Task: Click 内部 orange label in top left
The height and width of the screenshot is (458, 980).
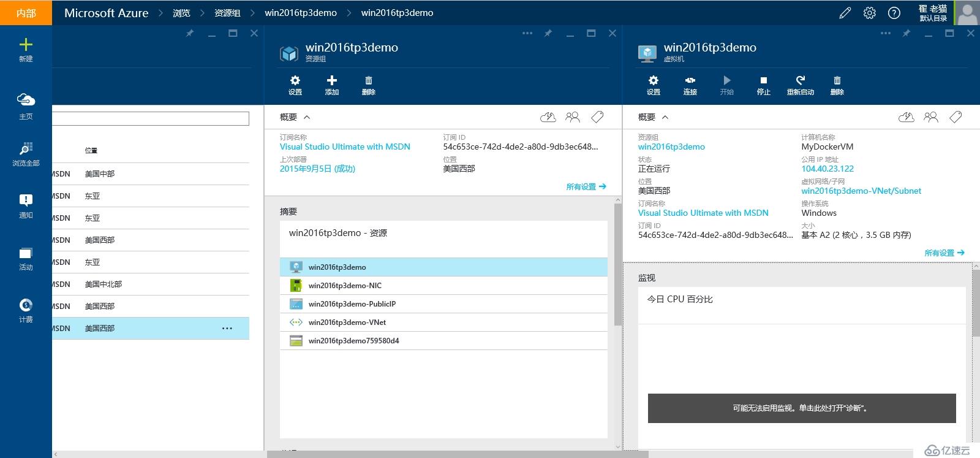Action: [x=26, y=13]
